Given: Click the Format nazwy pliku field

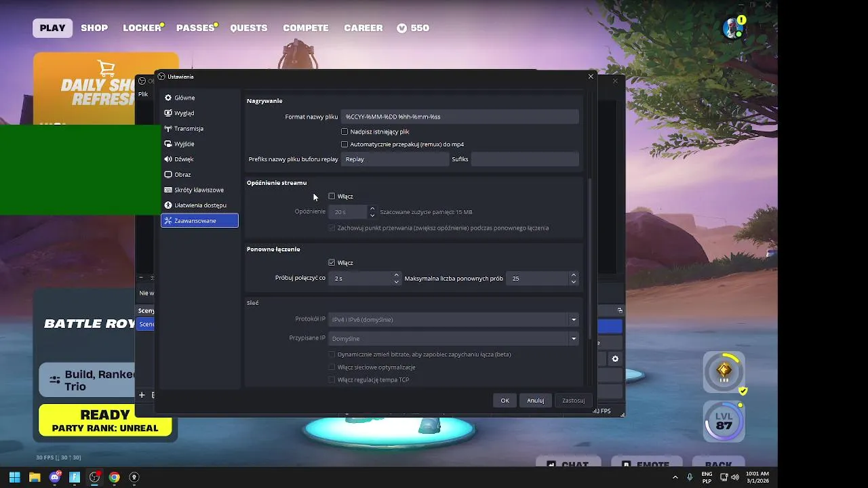Looking at the screenshot, I should tap(460, 117).
